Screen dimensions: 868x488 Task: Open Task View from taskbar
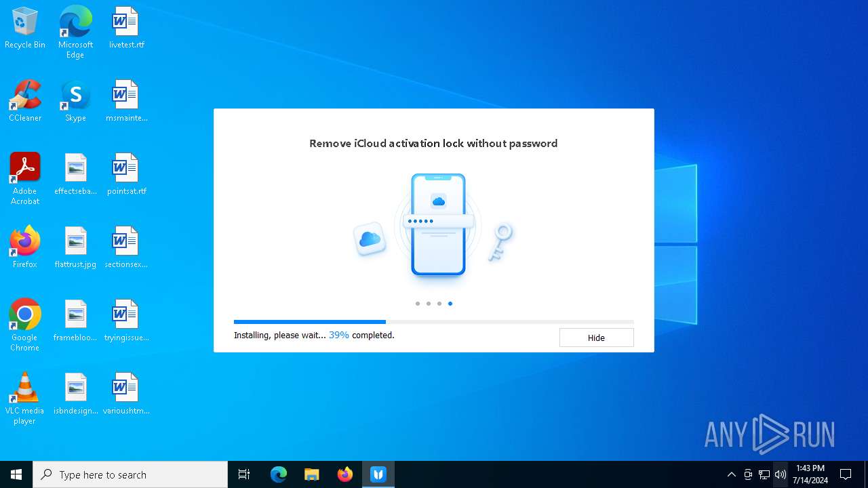(244, 474)
